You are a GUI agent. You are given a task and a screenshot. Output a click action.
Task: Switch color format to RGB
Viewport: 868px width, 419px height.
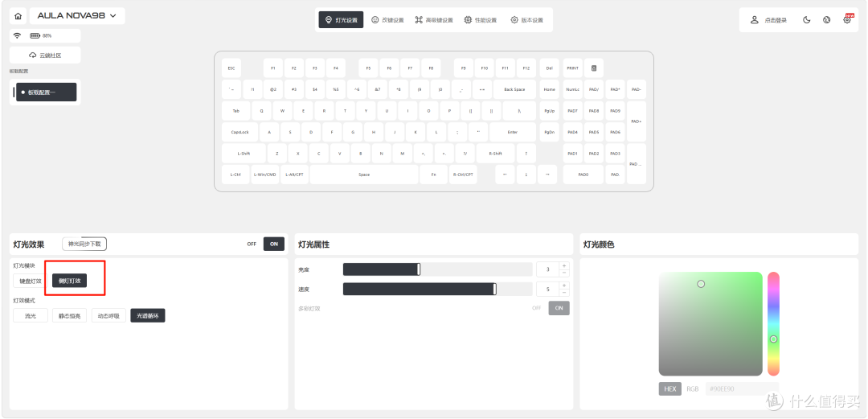coord(693,389)
